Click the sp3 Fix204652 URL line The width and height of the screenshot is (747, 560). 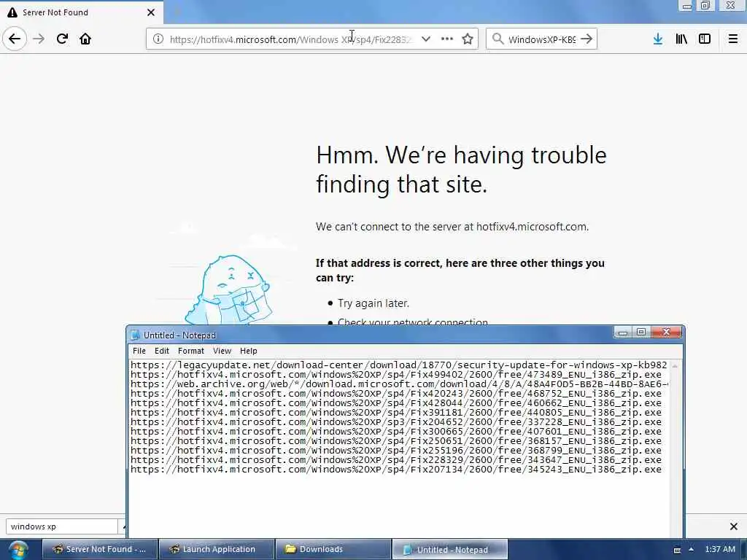click(x=396, y=422)
